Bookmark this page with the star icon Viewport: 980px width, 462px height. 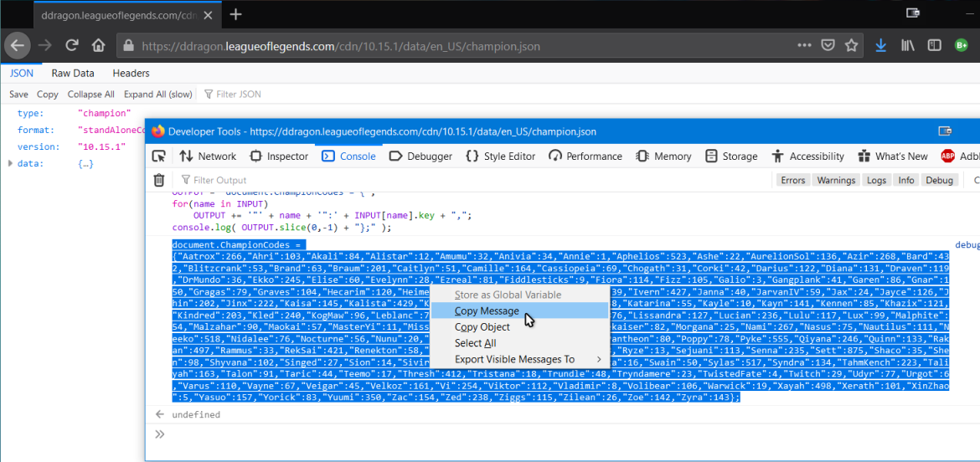[851, 45]
